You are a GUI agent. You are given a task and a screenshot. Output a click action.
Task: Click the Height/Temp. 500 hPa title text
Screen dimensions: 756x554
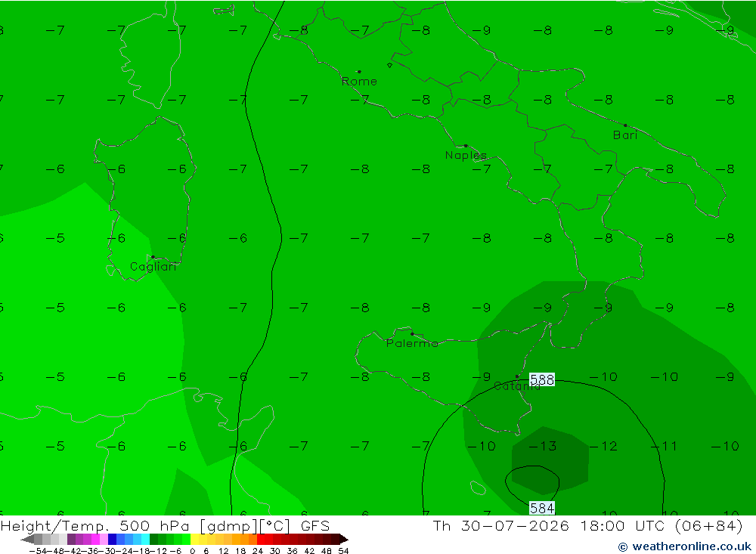[97, 525]
